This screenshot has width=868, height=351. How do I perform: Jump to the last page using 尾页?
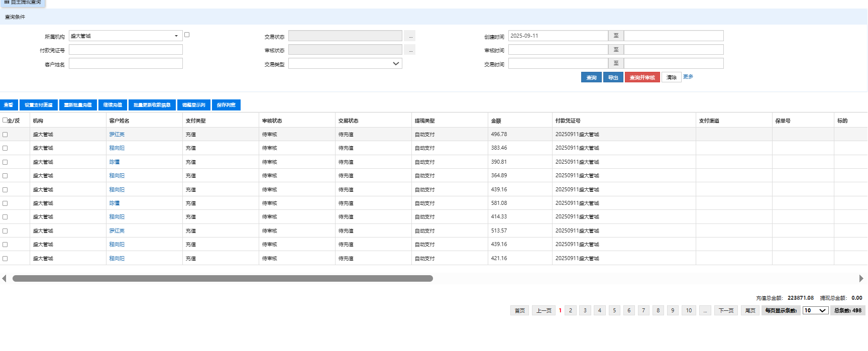tap(750, 311)
